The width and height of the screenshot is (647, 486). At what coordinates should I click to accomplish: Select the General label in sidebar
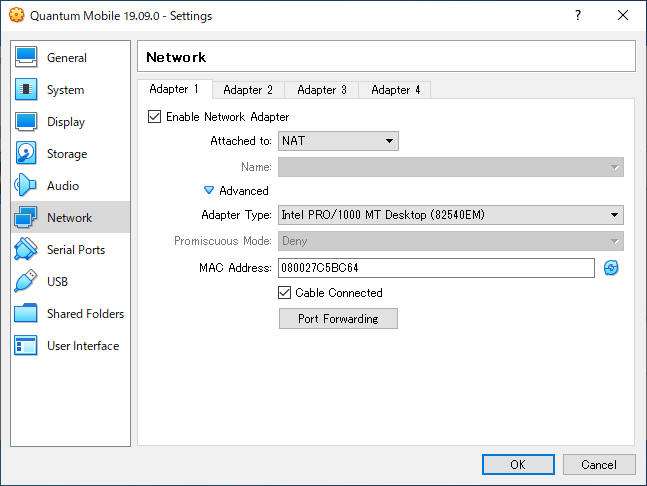pyautogui.click(x=67, y=58)
